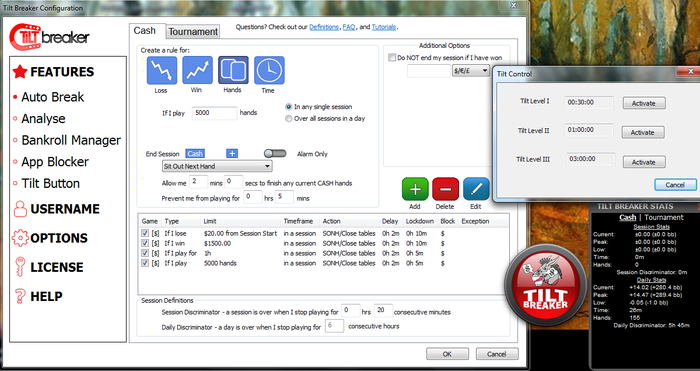Viewport: 700px width, 371px height.
Task: Switch to the Tournament tab
Action: (193, 32)
